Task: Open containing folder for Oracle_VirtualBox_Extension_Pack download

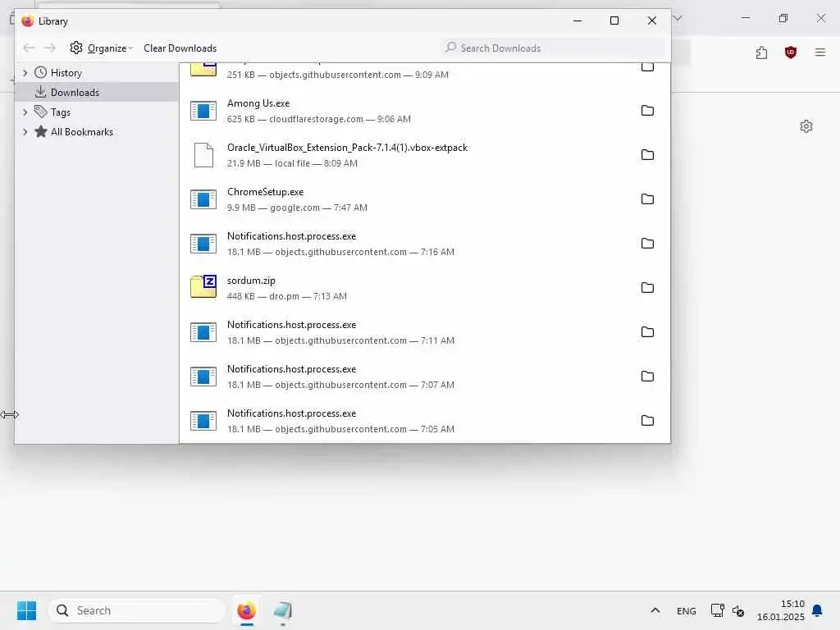Action: [x=647, y=155]
